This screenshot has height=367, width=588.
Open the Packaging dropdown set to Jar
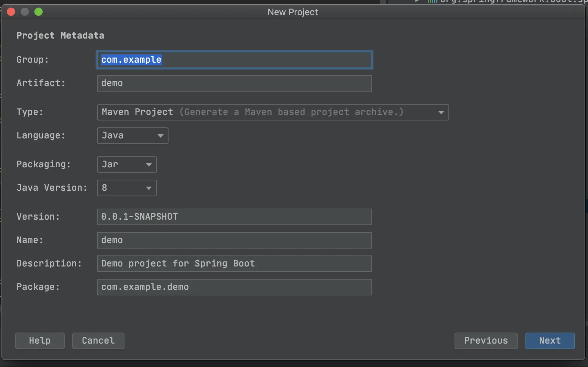coord(127,165)
